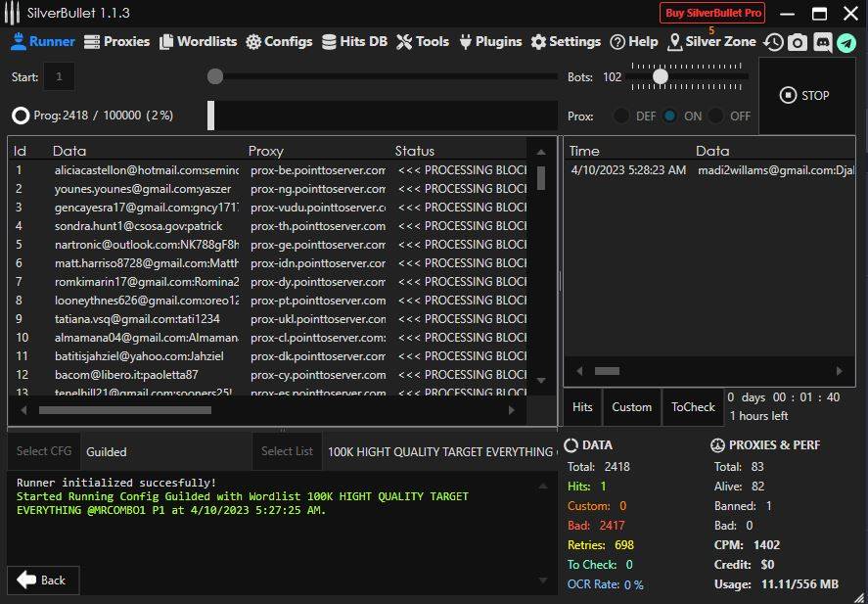Image resolution: width=868 pixels, height=604 pixels.
Task: Switch to the ToCheck results tab
Action: tap(693, 407)
